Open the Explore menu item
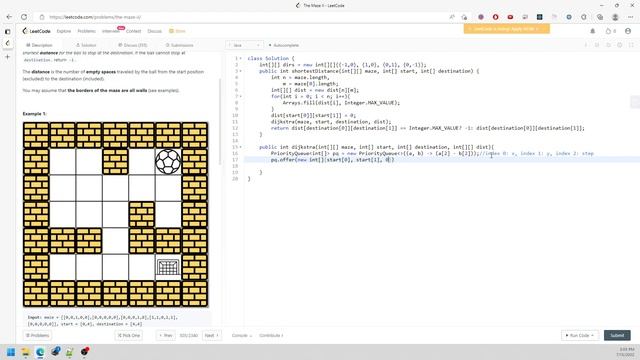This screenshot has height=360, width=640. tap(64, 31)
